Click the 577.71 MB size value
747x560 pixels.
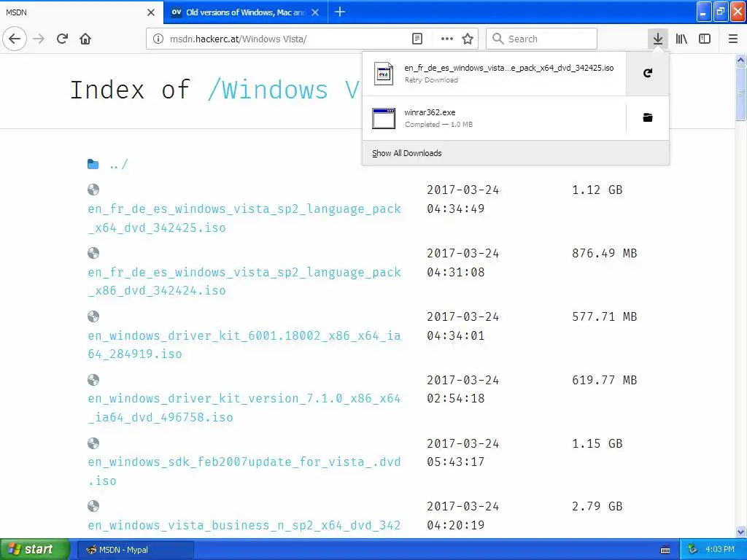pos(605,316)
